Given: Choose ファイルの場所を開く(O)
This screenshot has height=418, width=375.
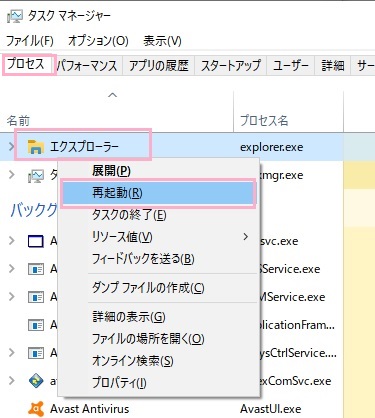Looking at the screenshot, I should pos(158,339).
